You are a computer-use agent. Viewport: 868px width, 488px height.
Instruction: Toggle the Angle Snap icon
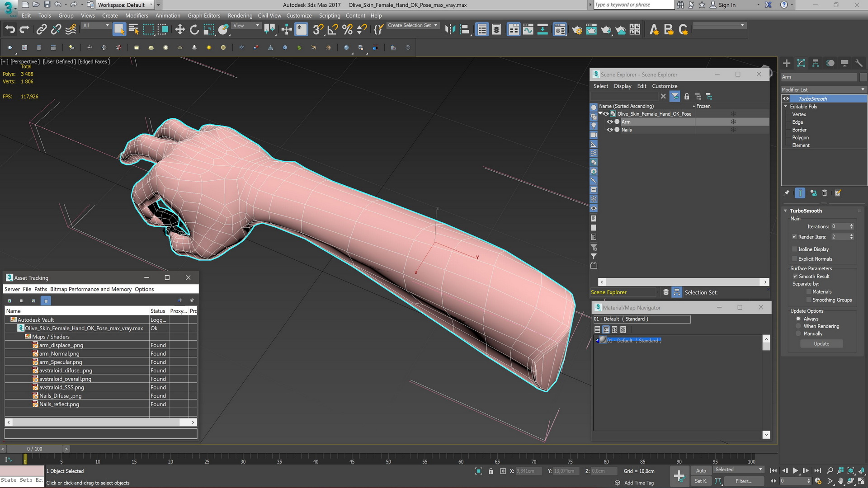click(x=333, y=30)
